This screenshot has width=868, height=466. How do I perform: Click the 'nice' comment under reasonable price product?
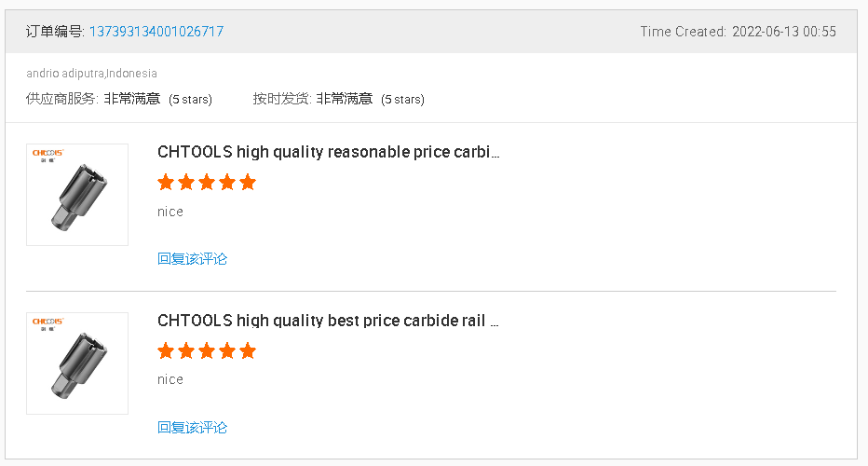[x=170, y=212]
